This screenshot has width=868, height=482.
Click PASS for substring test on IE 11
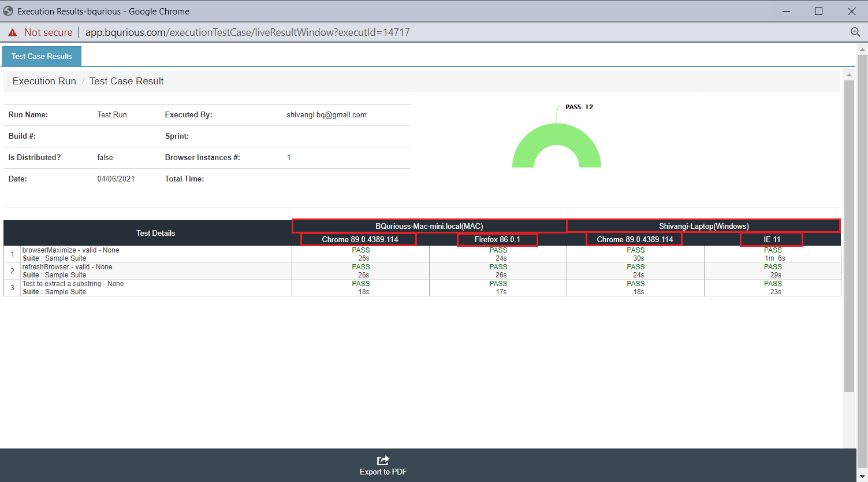[x=773, y=284]
